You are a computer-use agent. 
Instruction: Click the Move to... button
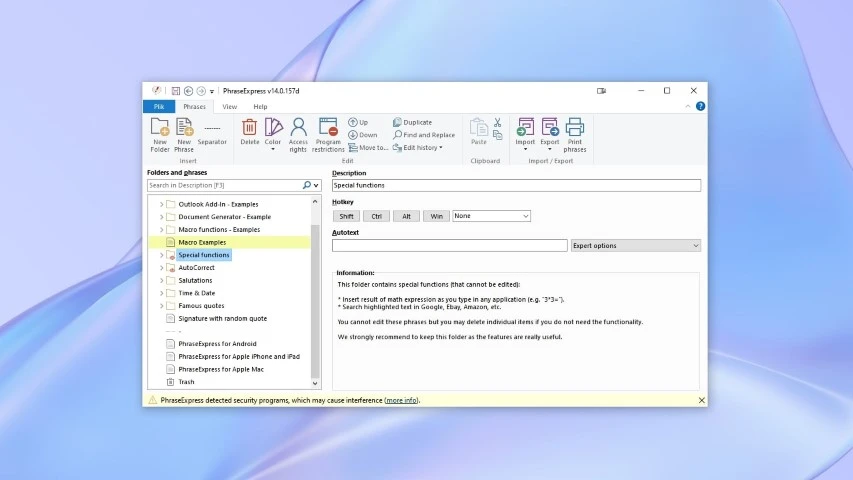(x=368, y=148)
